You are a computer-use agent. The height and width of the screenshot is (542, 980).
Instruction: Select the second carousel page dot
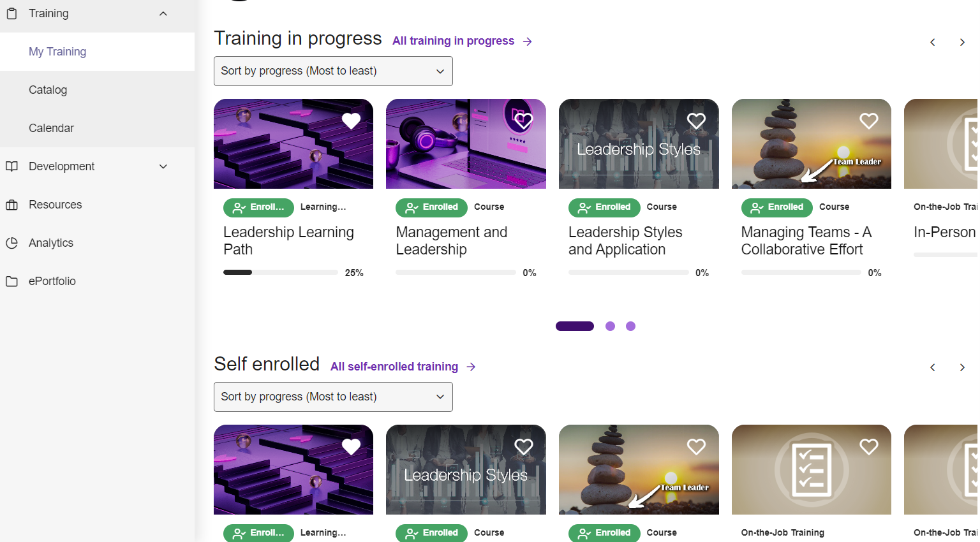tap(610, 326)
